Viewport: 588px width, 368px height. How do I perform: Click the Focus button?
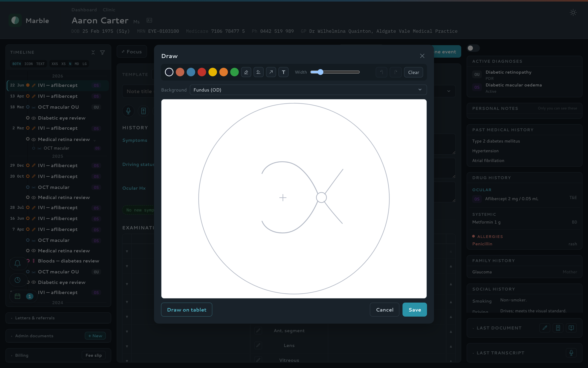[x=132, y=52]
